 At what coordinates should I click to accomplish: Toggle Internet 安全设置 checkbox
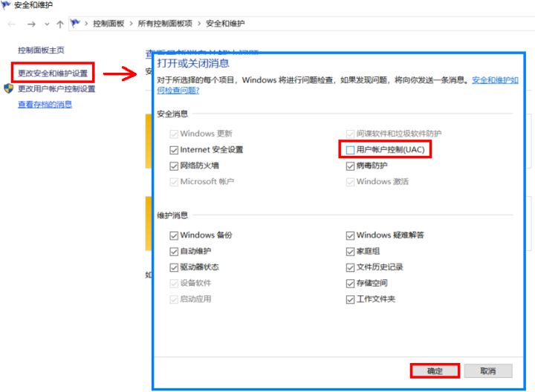click(x=174, y=150)
